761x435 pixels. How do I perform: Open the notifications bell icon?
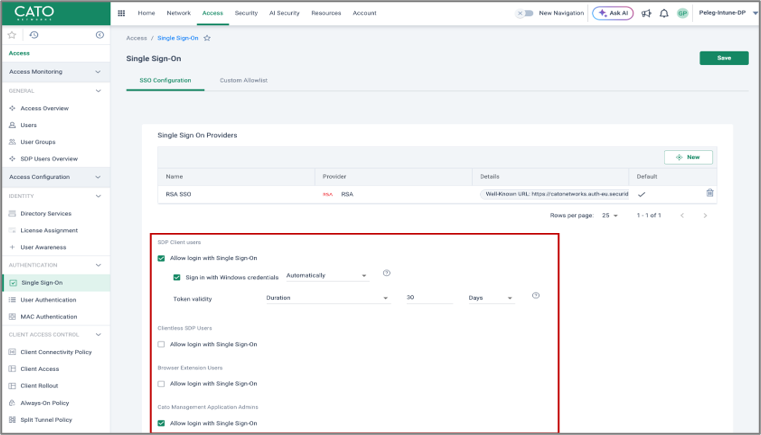point(664,13)
